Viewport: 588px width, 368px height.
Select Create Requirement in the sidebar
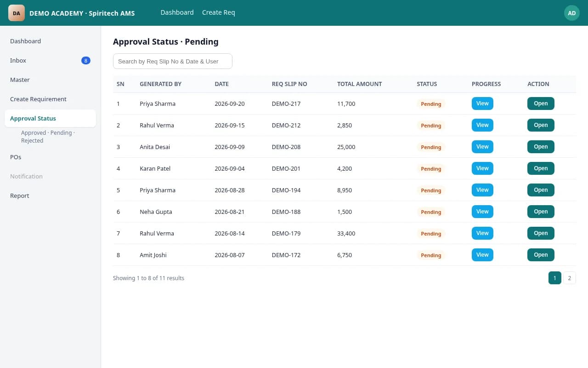50,99
